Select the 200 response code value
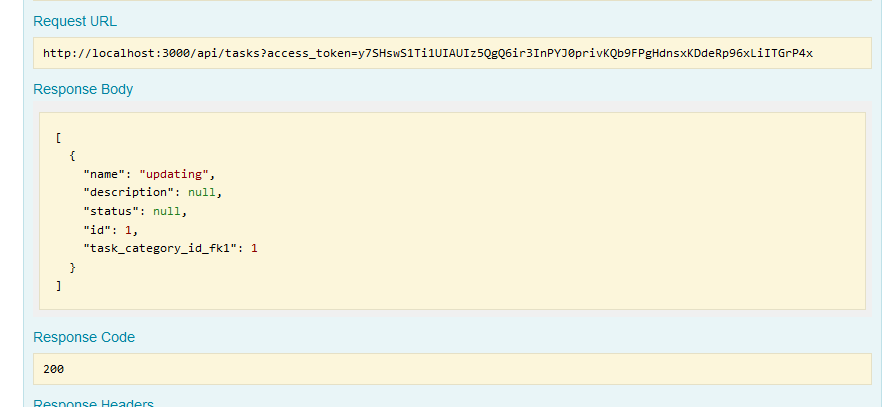 click(x=53, y=369)
